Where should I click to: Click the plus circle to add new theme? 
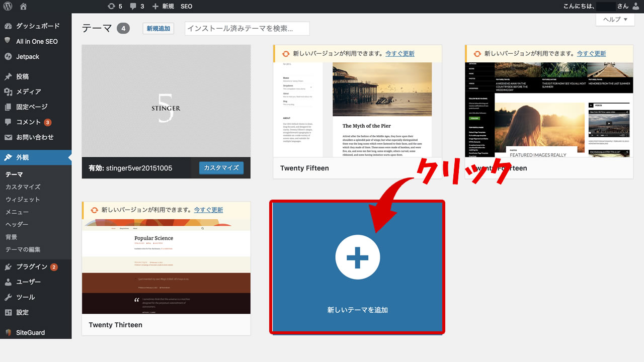click(x=358, y=257)
